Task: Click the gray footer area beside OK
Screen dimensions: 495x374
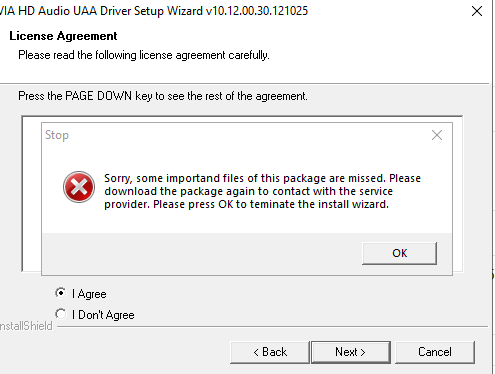Action: (200, 253)
